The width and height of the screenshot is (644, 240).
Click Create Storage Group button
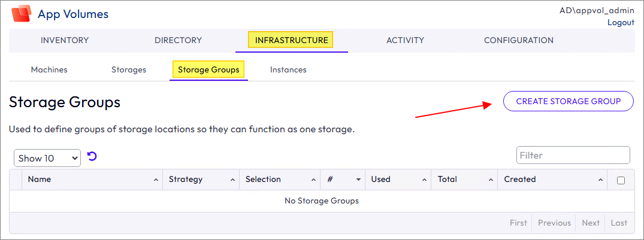568,101
